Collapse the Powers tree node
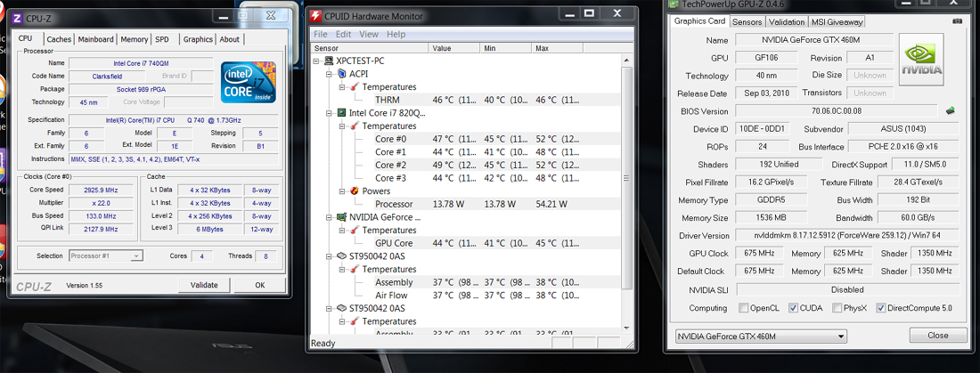 click(342, 191)
